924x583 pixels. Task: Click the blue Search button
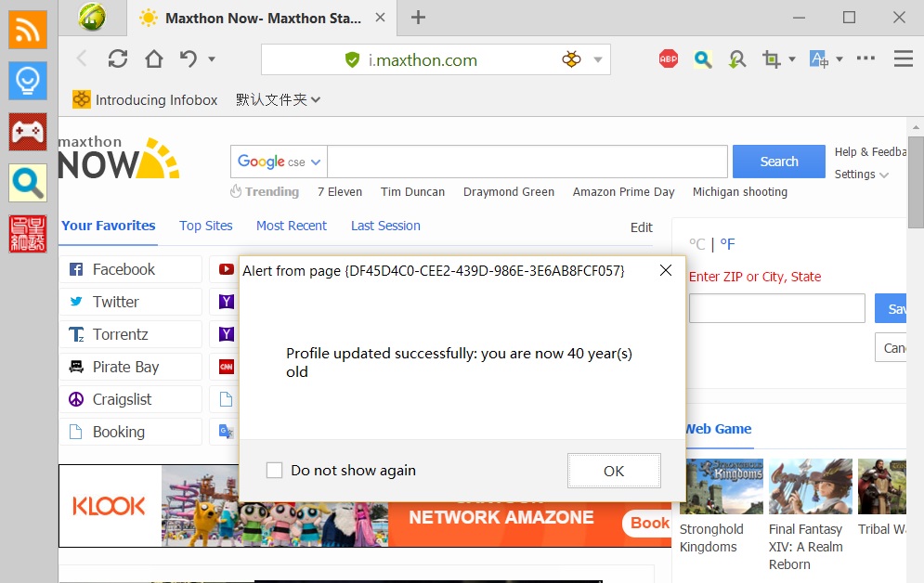click(779, 162)
